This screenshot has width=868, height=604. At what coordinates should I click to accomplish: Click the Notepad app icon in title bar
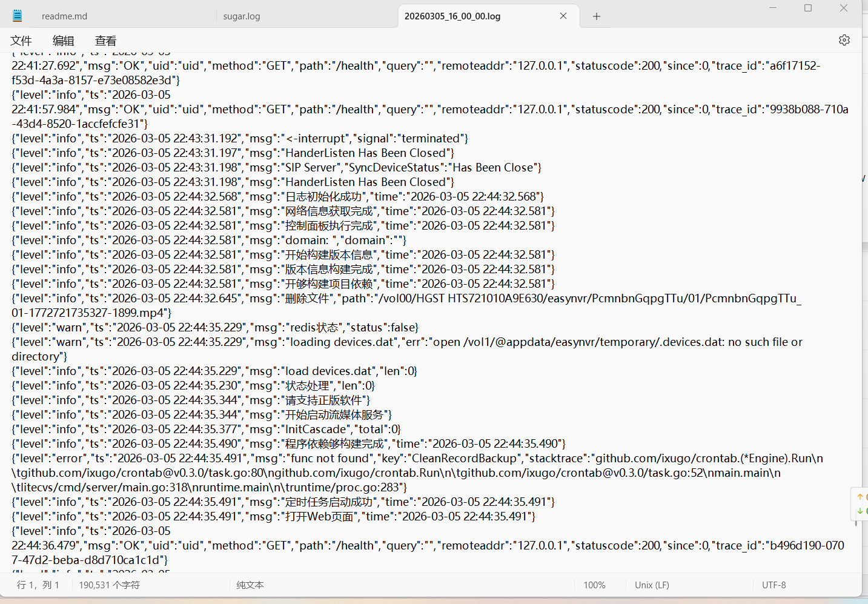17,16
